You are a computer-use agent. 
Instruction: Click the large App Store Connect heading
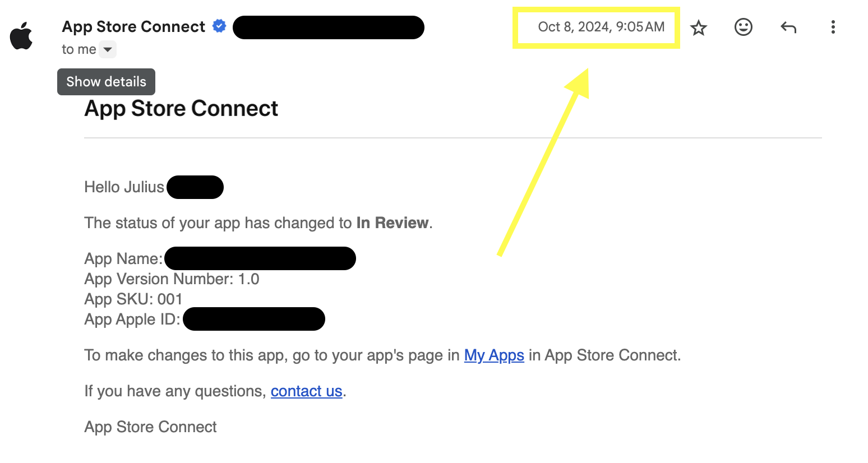point(181,108)
